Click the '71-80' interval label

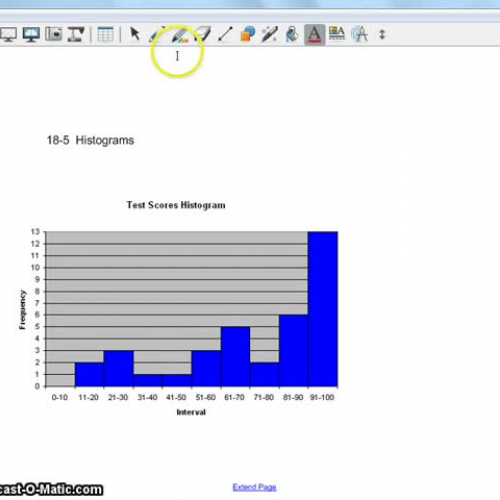pos(264,397)
